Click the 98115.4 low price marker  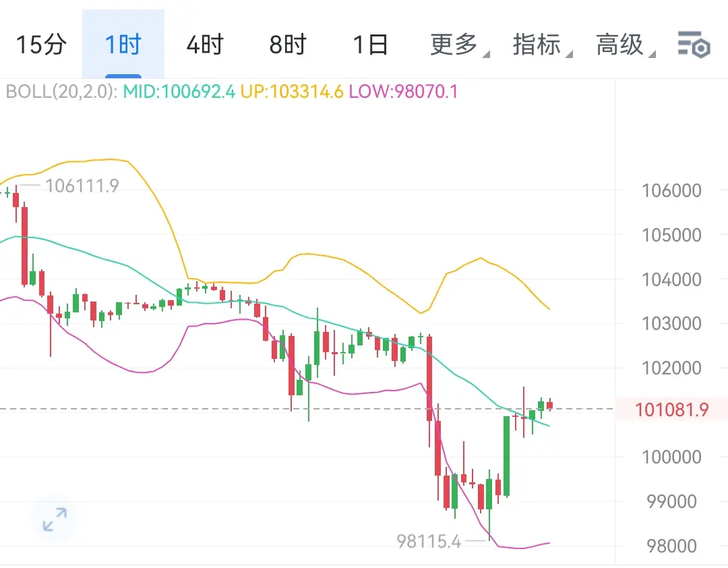(x=429, y=541)
